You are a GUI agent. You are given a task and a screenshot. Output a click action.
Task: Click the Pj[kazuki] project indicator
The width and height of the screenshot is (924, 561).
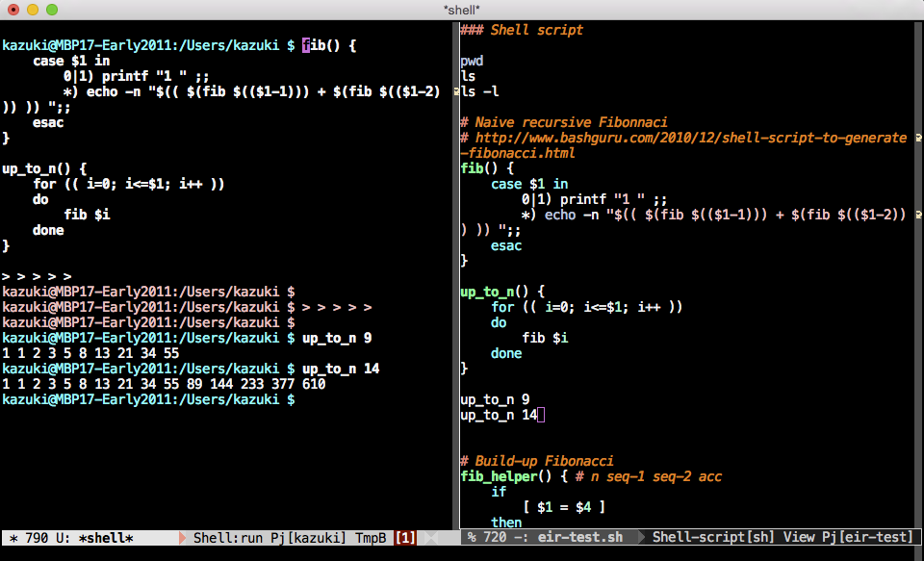coord(309,538)
